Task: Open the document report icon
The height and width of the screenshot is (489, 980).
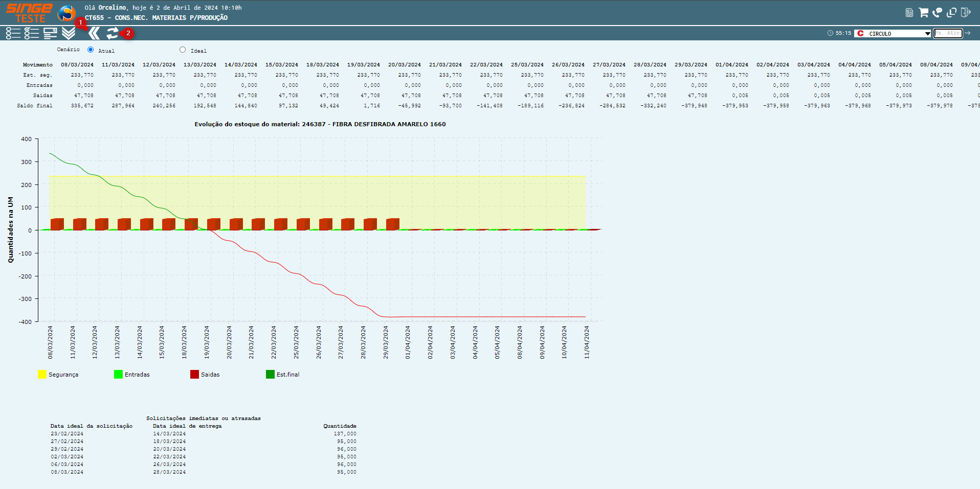Action: [x=909, y=13]
